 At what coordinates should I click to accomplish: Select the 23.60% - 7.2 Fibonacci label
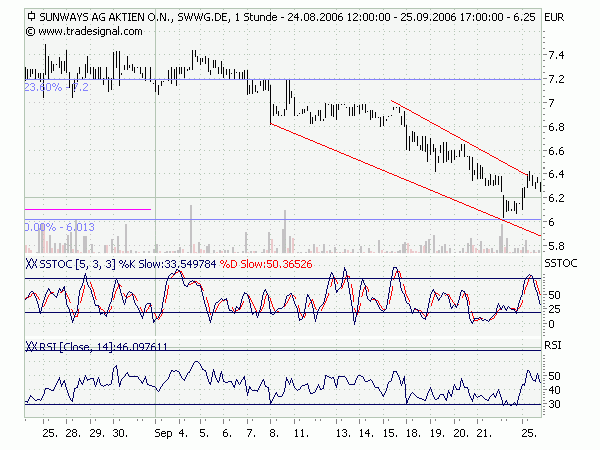point(57,87)
